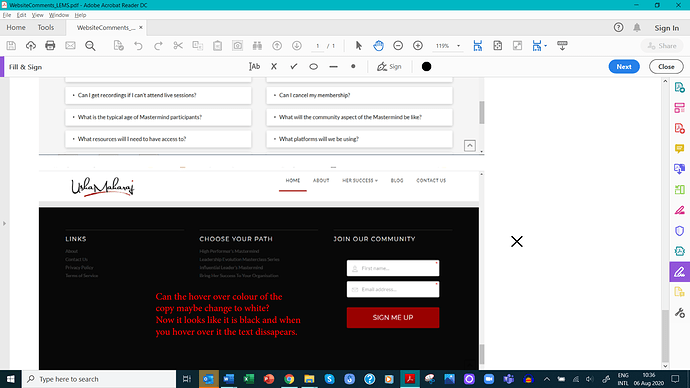Screen dimensions: 690x388
Task: Open Protect shield tool in right pane
Action: point(679,231)
